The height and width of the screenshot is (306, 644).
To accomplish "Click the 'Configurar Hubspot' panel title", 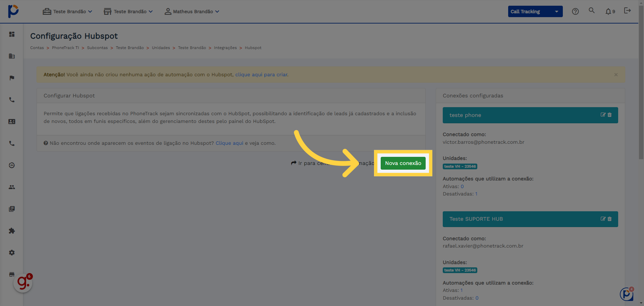I will (x=69, y=96).
